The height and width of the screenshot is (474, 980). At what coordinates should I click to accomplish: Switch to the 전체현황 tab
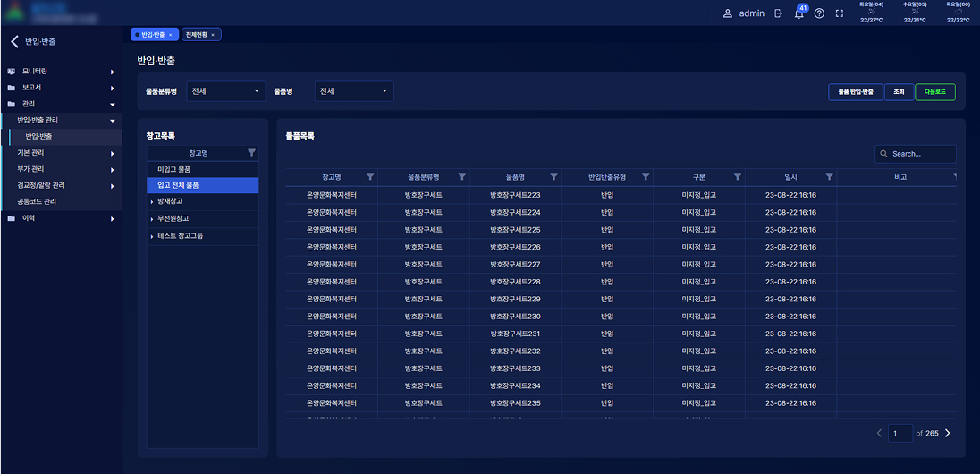tap(200, 34)
